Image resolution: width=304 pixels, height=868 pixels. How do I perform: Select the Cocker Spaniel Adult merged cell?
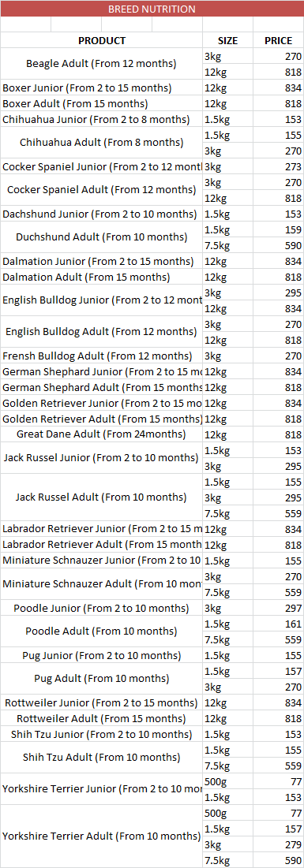point(102,191)
